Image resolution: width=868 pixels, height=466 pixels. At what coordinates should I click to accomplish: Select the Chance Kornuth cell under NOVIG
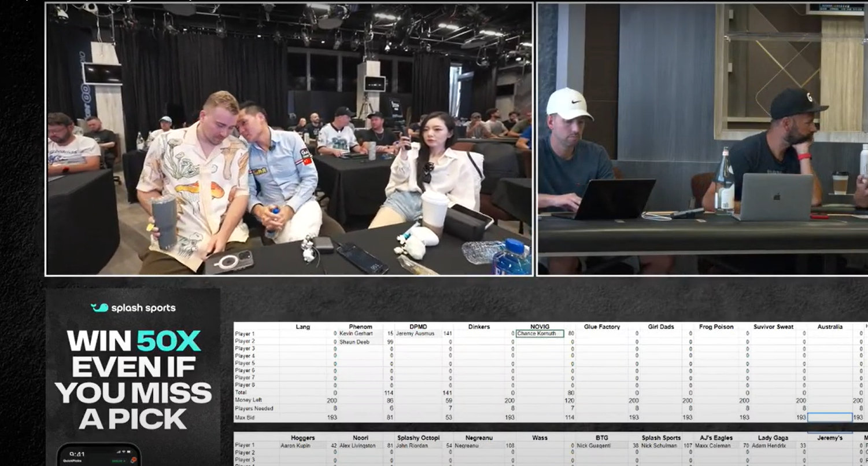click(x=539, y=334)
